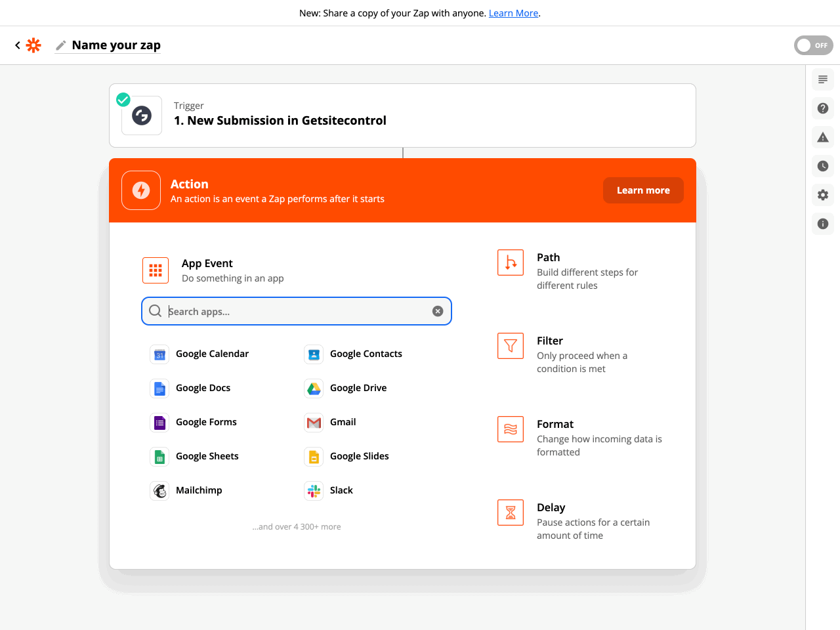Screen dimensions: 840x630
Task: Select Slack from the app list
Action: tap(341, 490)
